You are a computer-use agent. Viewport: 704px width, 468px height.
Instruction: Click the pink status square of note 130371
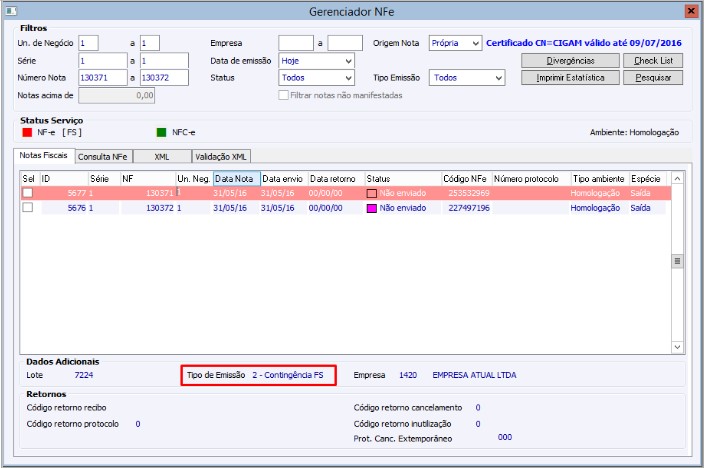coord(372,194)
